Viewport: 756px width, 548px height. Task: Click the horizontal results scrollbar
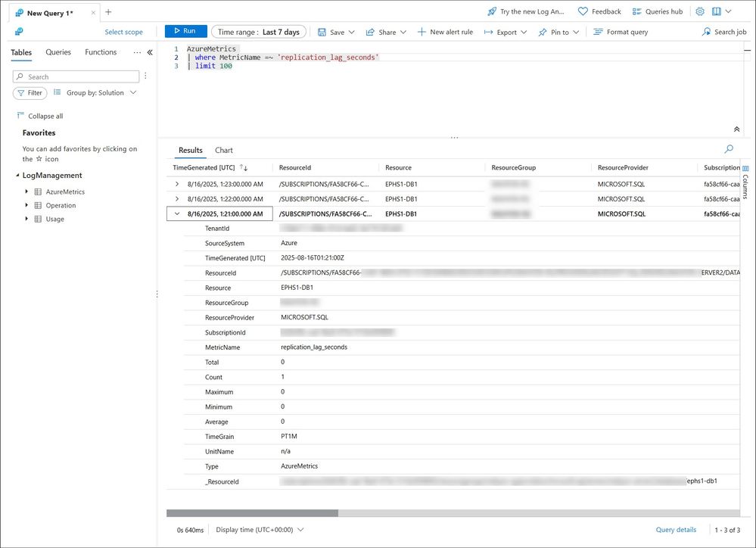(x=252, y=513)
